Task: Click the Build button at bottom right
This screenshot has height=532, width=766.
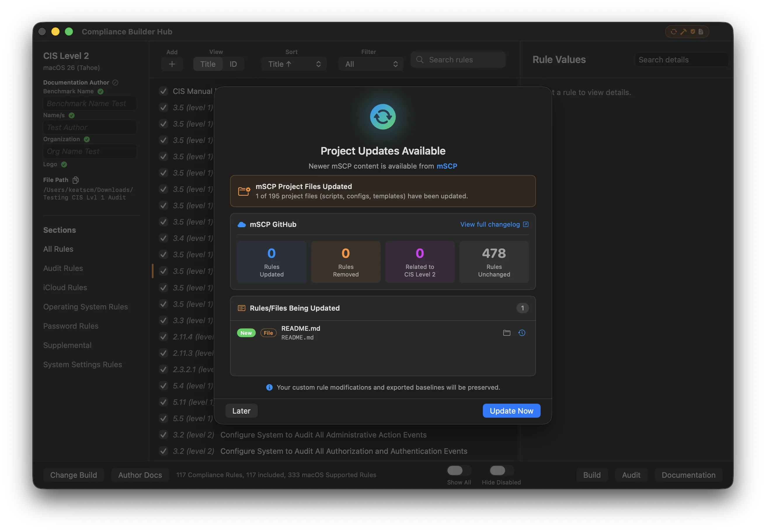Action: coord(592,475)
